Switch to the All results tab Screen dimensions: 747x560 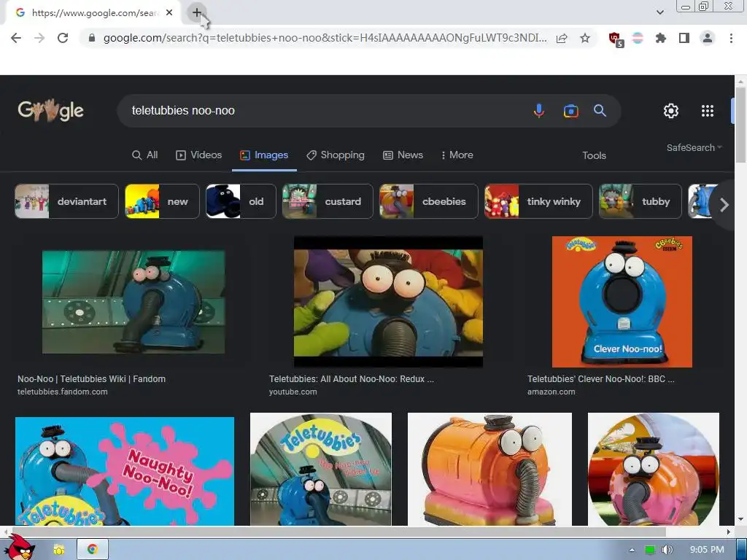tap(145, 155)
